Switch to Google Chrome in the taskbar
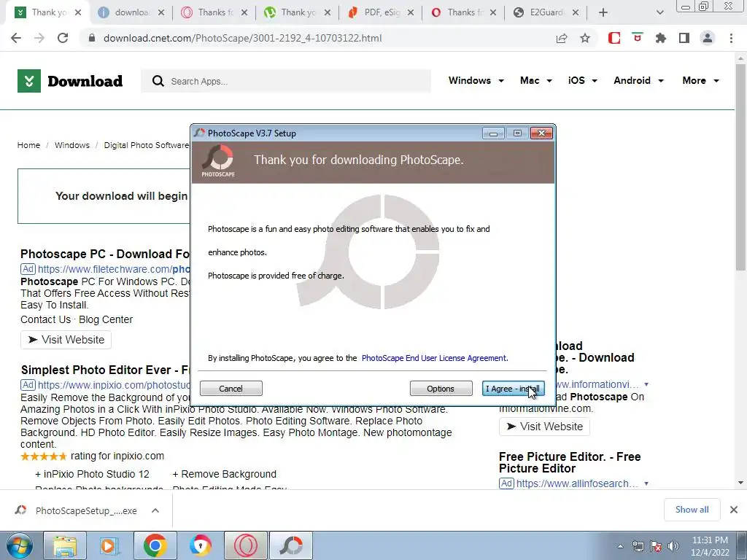This screenshot has height=560, width=747. (x=155, y=545)
